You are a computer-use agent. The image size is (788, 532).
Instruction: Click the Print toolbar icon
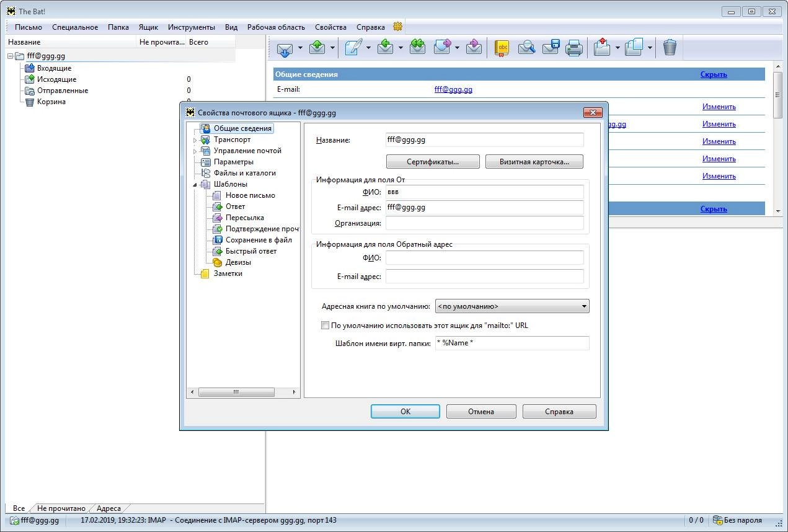(x=574, y=48)
